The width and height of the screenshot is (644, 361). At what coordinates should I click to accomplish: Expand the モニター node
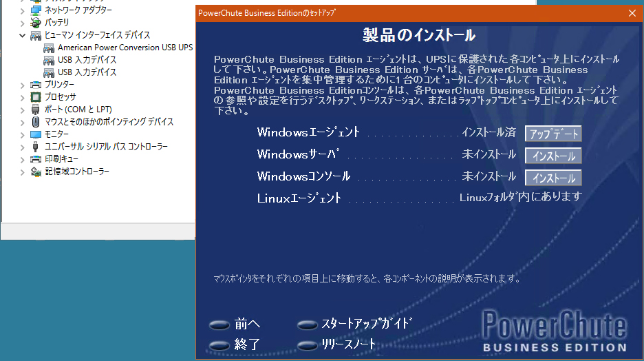23,135
